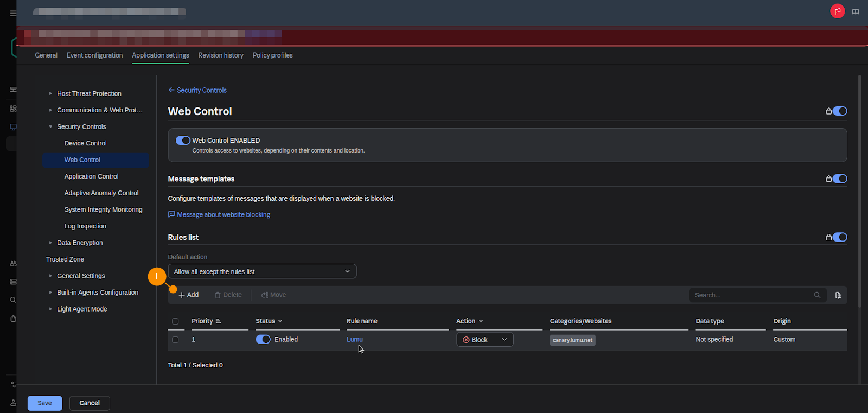Click the Lumu rule name link
The width and height of the screenshot is (868, 413).
point(355,340)
